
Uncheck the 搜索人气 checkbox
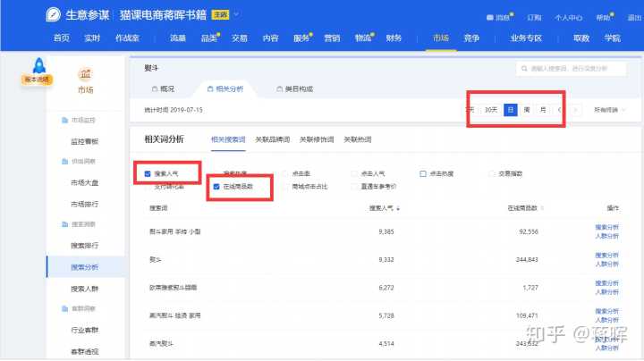click(148, 173)
